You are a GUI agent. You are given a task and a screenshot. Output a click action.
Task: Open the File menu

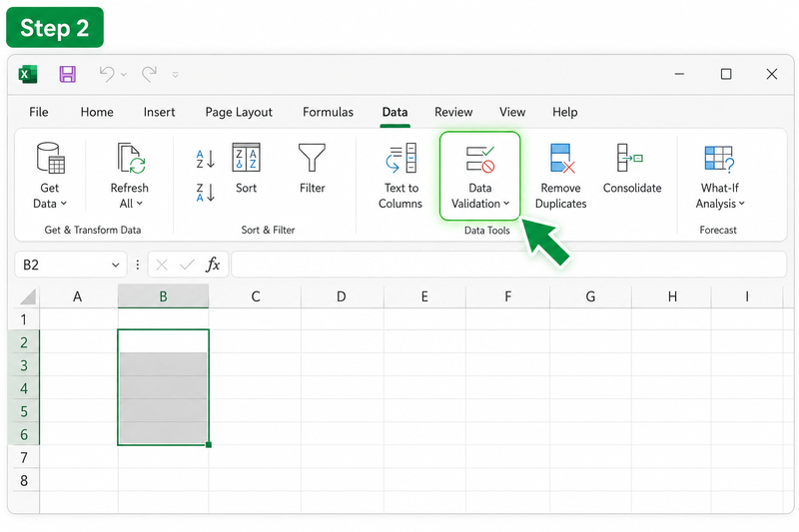tap(39, 112)
